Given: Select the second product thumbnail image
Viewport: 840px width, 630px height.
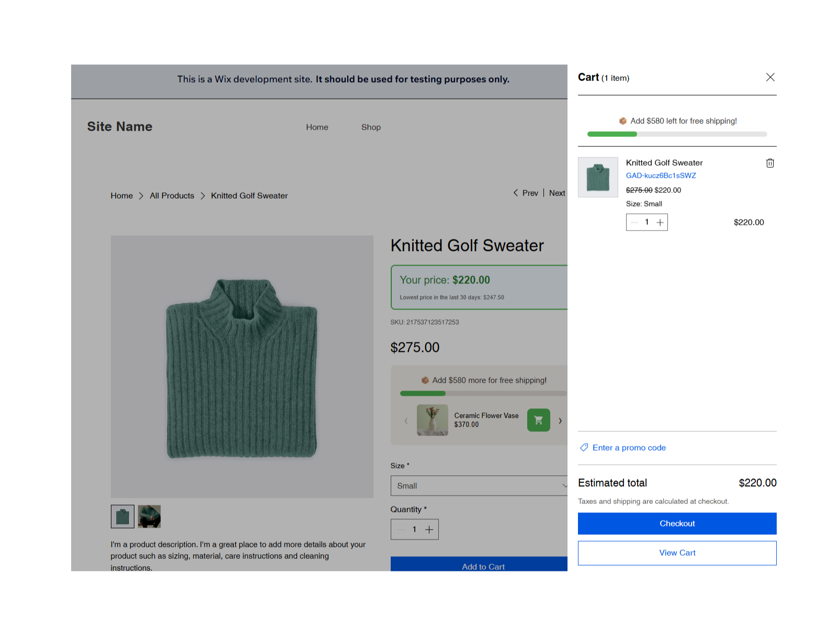Looking at the screenshot, I should [149, 517].
